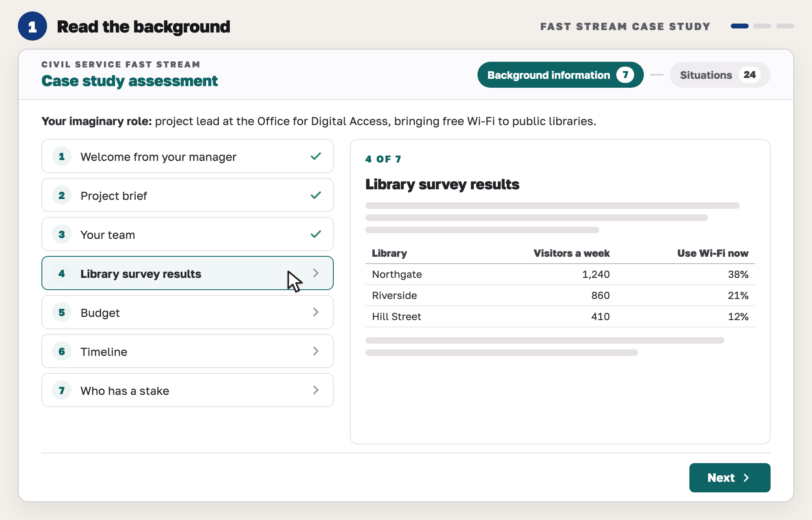This screenshot has width=812, height=520.
Task: Click the Next button
Action: 730,478
